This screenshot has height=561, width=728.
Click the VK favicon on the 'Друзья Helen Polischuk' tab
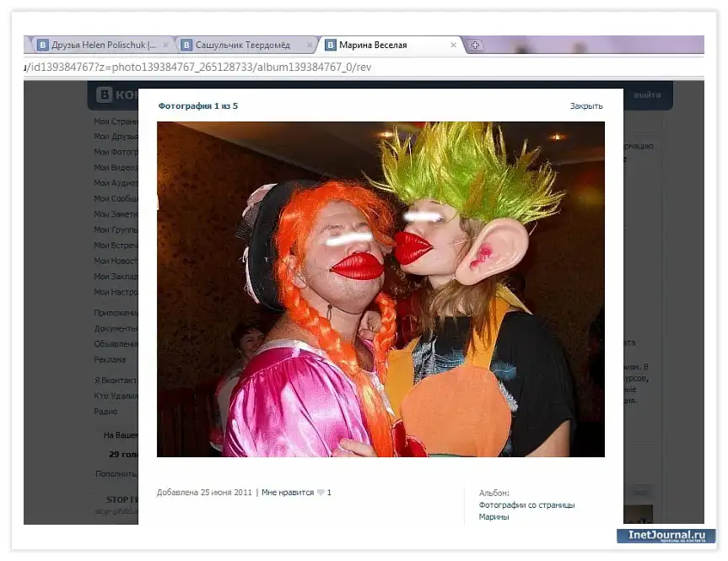point(41,46)
